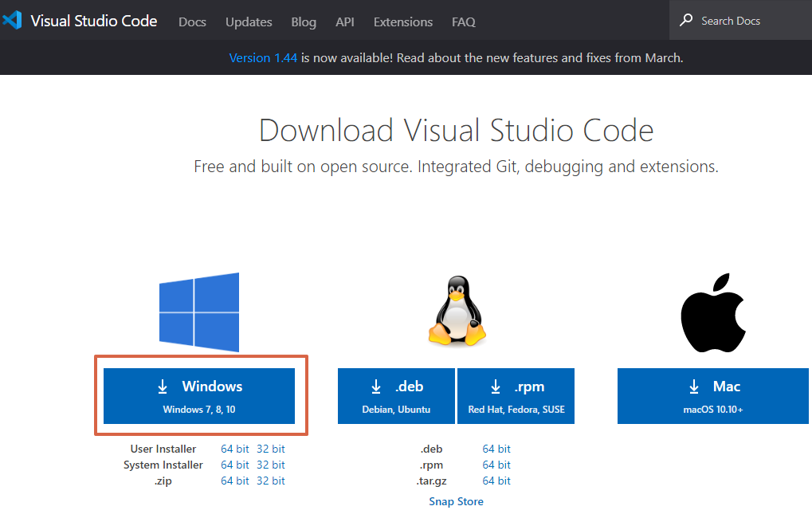Screen dimensions: 812x518
Task: Get User Installer 64 bit
Action: [234, 449]
